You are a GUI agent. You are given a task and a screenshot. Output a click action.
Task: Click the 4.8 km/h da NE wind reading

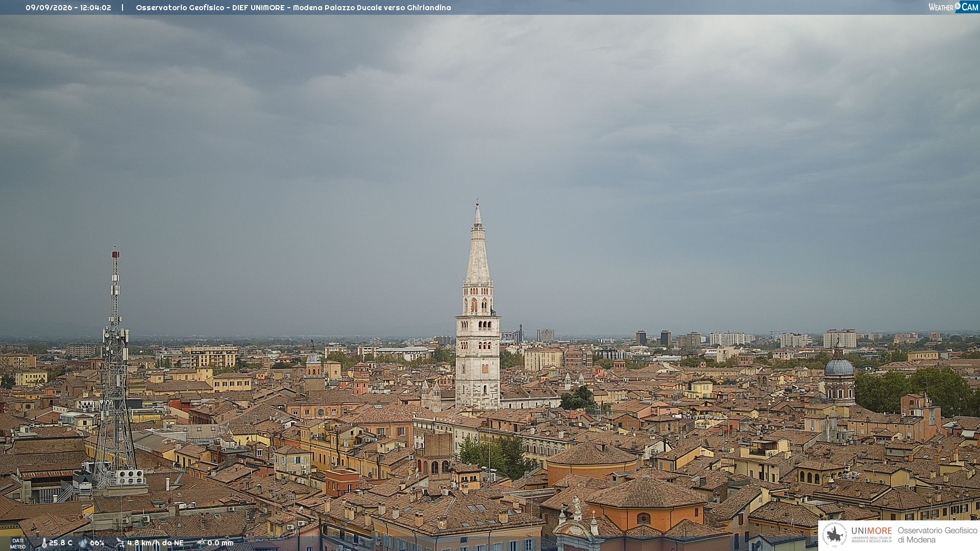pos(155,543)
